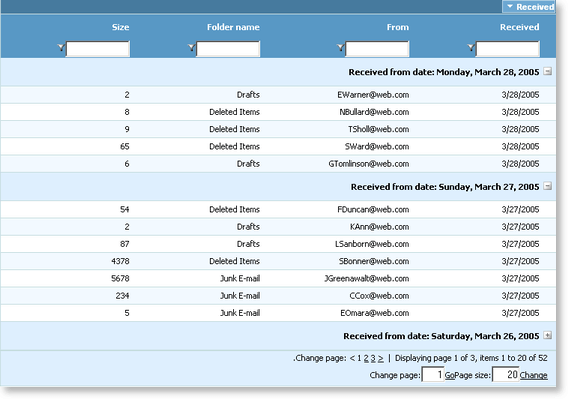
Task: Click the size value 54
Action: pyautogui.click(x=125, y=209)
